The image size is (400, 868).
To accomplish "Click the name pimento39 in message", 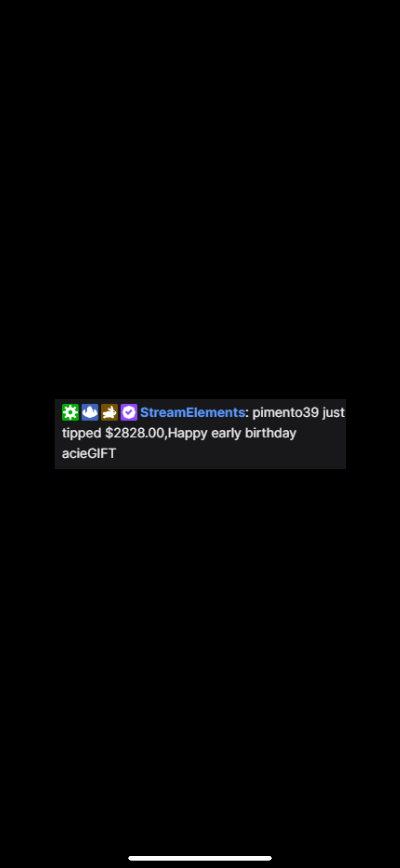I will click(285, 413).
